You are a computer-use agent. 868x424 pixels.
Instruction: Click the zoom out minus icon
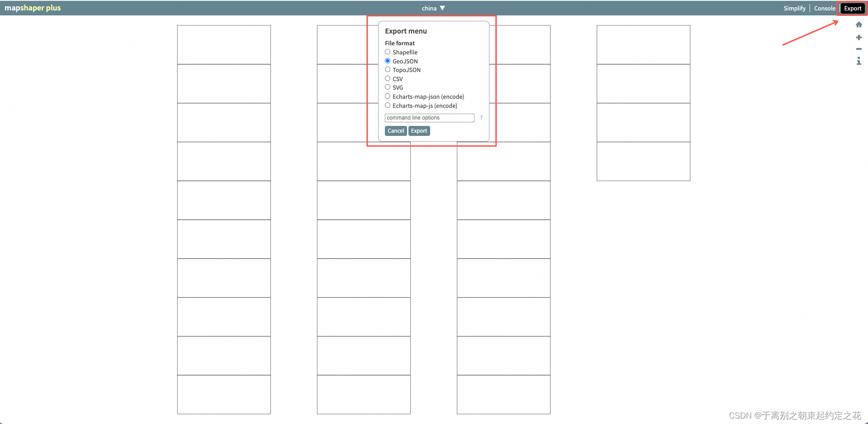point(858,49)
